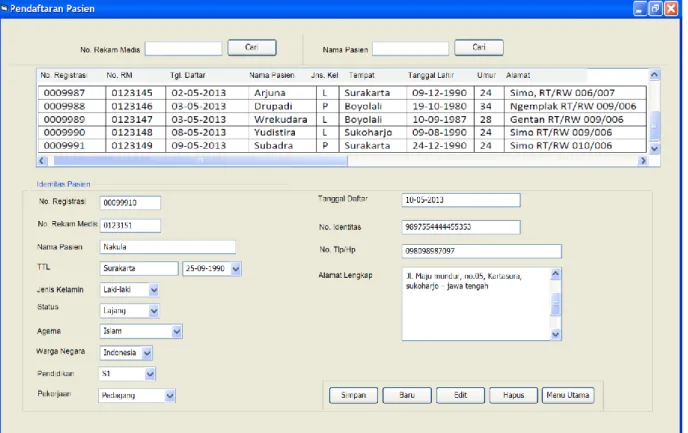688x433 pixels.
Task: Click the Baru button
Action: (x=407, y=395)
